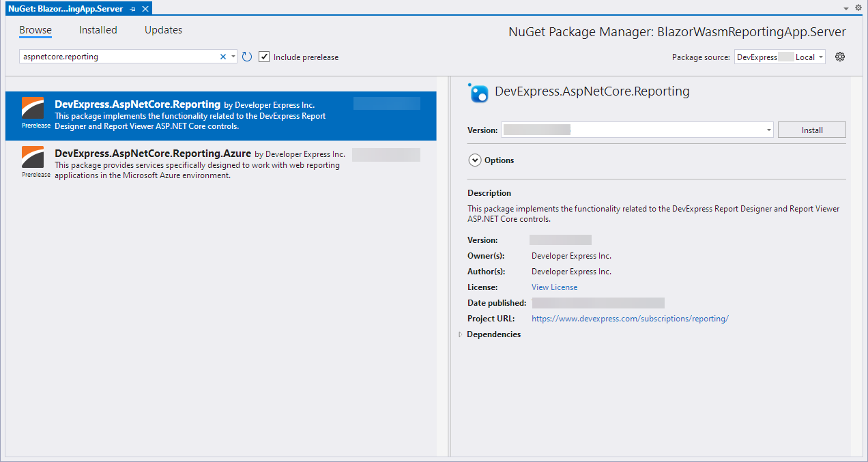
Task: Open the search history dropdown
Action: tap(233, 57)
